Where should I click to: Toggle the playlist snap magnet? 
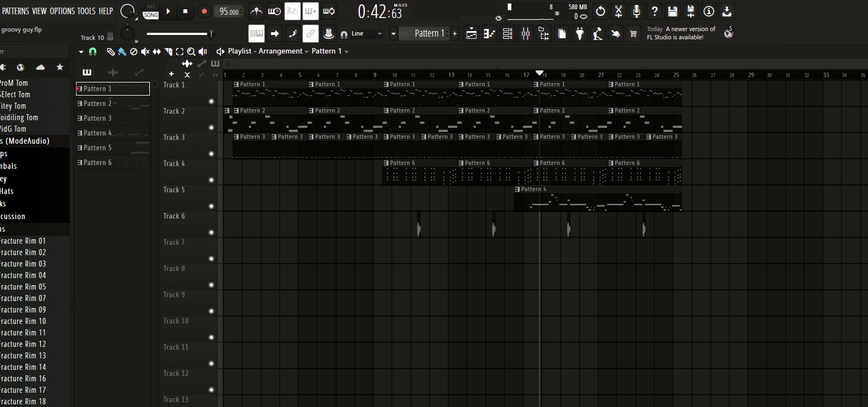93,51
